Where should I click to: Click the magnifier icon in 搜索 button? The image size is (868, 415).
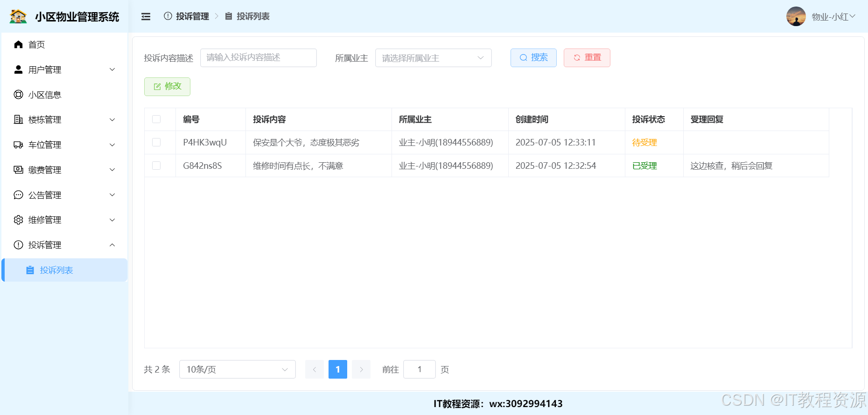(x=524, y=58)
